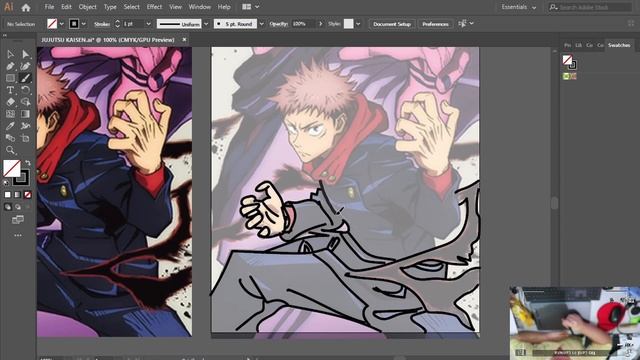
Task: Open the Effect menu
Action: click(154, 7)
